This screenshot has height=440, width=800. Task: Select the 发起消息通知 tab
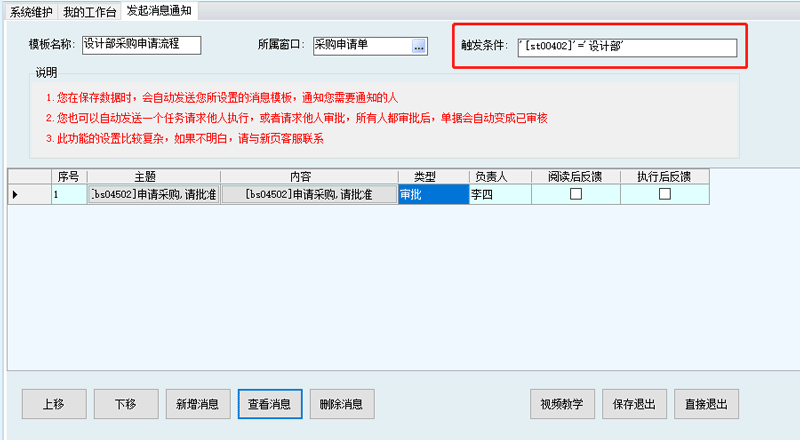159,11
